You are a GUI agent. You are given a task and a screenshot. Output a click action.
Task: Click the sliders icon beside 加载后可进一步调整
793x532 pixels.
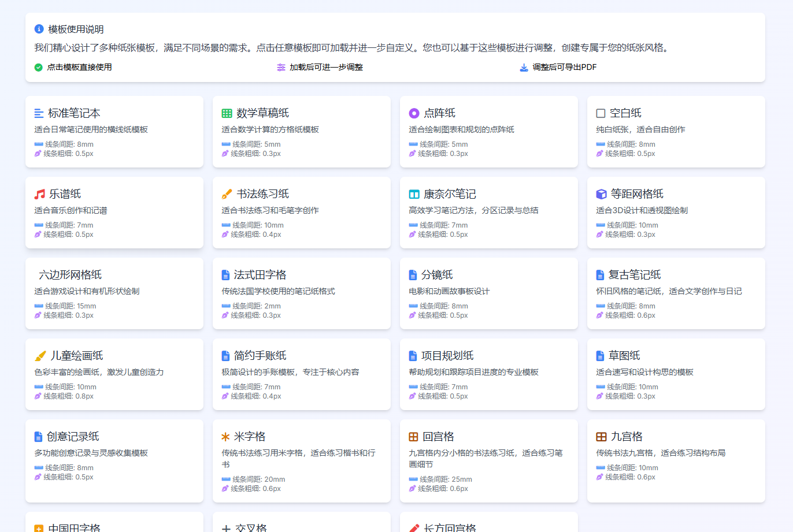[x=279, y=68]
